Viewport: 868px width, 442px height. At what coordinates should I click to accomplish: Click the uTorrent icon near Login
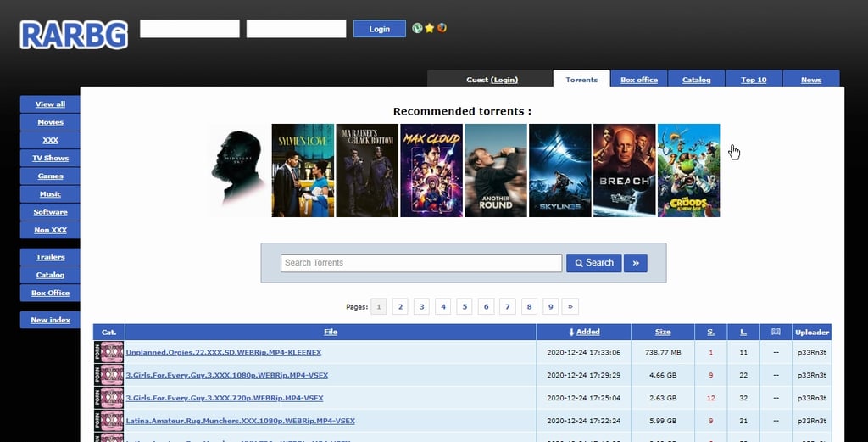pos(417,28)
